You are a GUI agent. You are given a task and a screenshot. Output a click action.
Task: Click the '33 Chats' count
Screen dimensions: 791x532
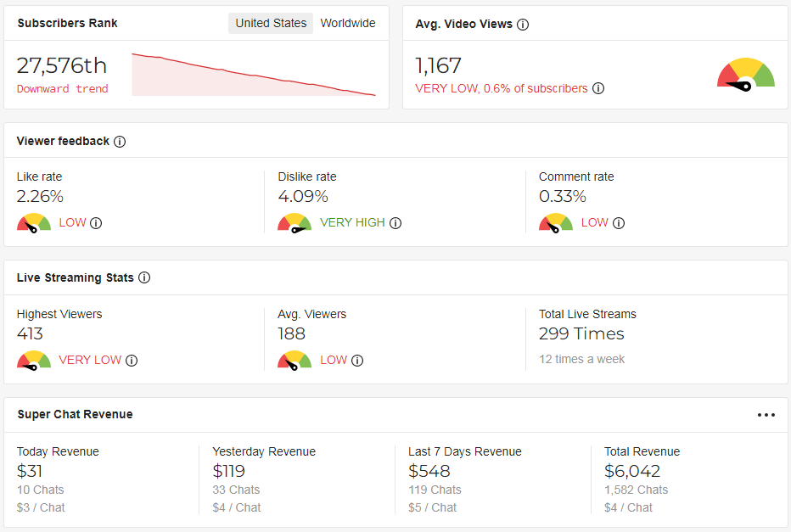pos(236,490)
